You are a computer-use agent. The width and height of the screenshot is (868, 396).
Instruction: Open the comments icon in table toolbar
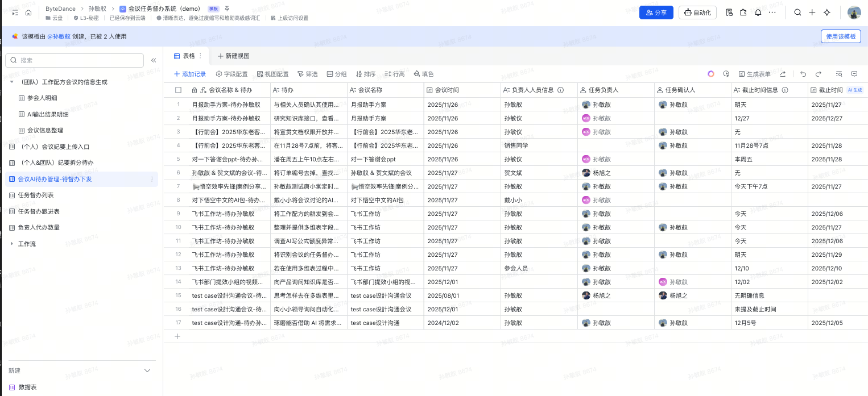854,74
